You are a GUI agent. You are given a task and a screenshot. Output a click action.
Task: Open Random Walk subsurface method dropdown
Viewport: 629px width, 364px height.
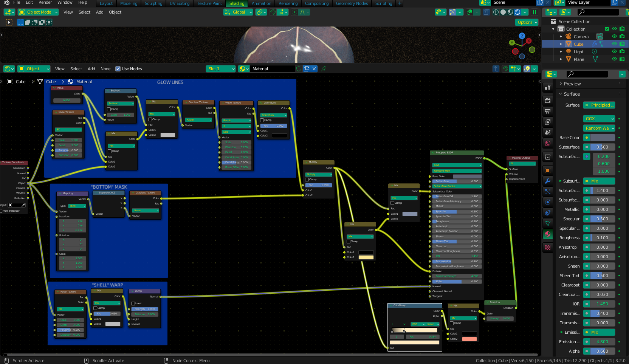pos(599,128)
